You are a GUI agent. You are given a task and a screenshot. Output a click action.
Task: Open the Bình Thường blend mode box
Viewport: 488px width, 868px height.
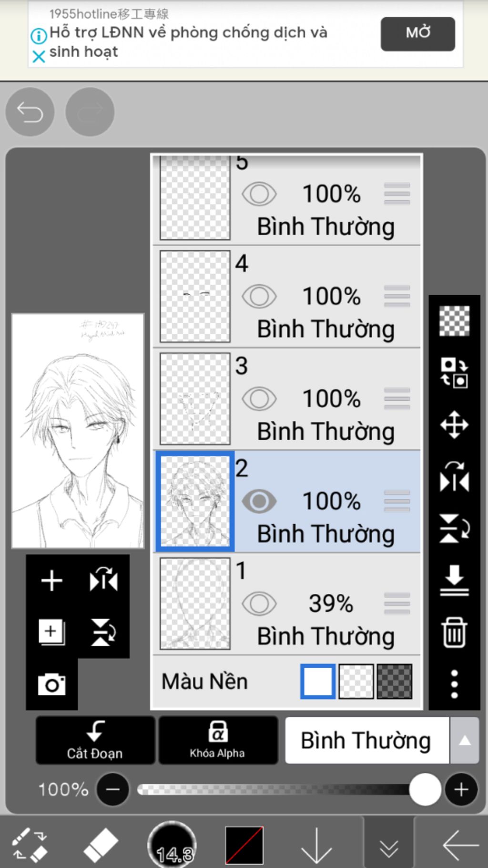point(367,740)
